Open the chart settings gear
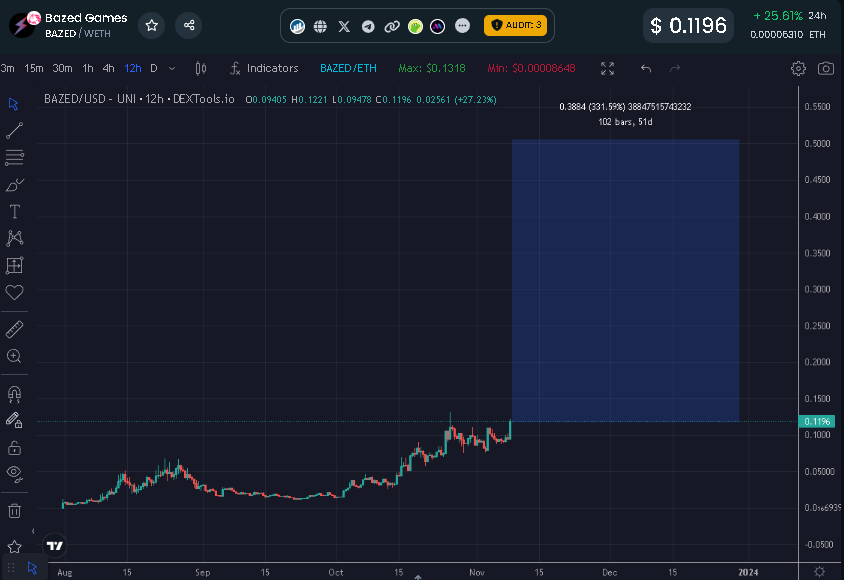Image resolution: width=844 pixels, height=580 pixels. click(797, 68)
